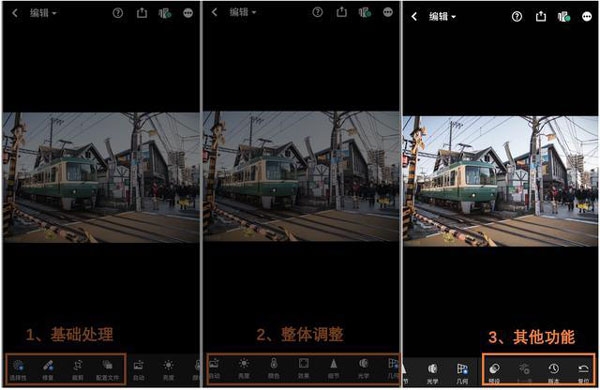
Task: Select the 选择性 (Selective) tool
Action: click(18, 370)
